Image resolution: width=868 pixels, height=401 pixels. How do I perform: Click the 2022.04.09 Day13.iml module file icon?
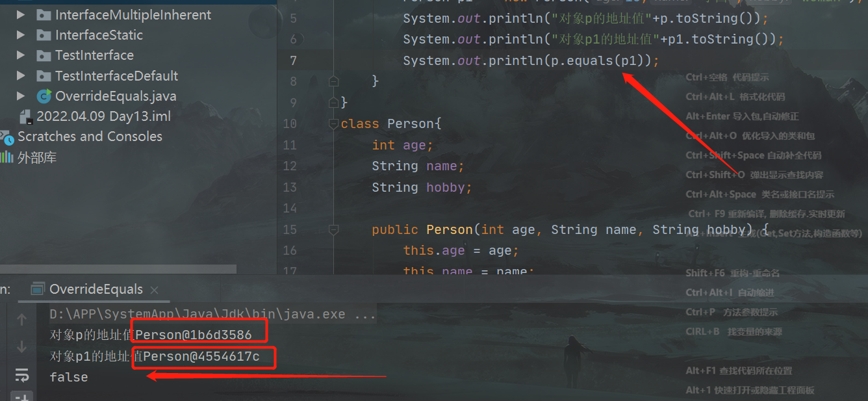[x=28, y=116]
